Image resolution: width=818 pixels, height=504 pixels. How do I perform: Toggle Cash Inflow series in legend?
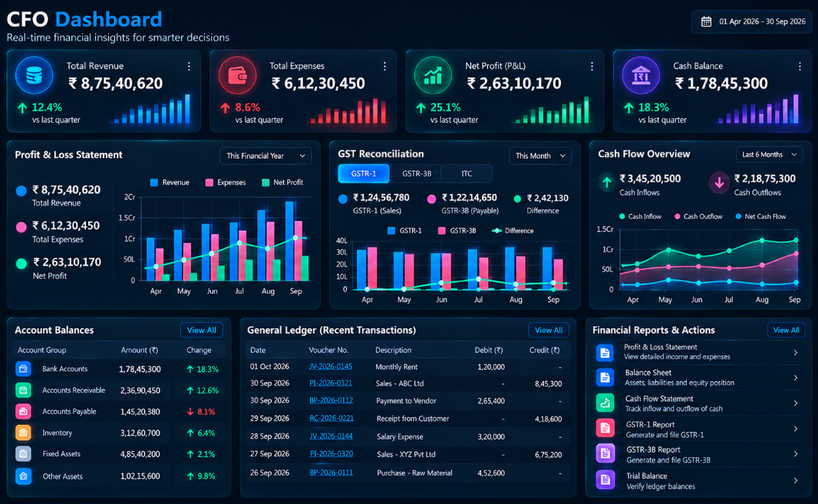(x=640, y=216)
